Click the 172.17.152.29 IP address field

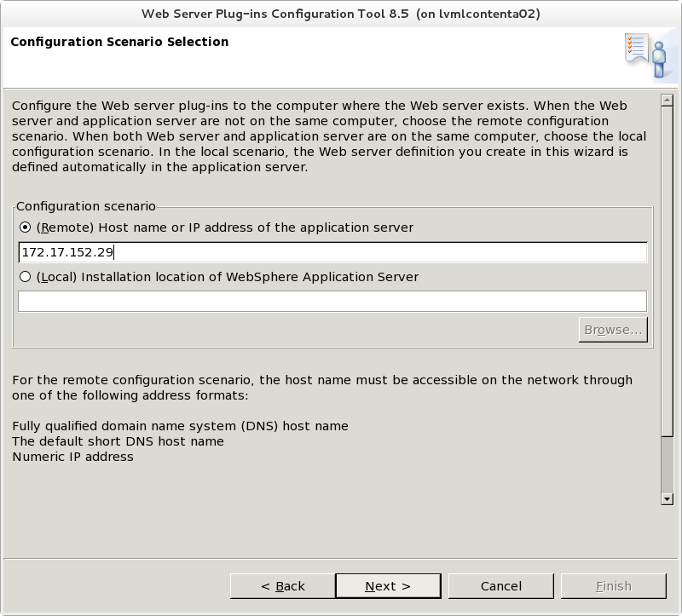332,252
